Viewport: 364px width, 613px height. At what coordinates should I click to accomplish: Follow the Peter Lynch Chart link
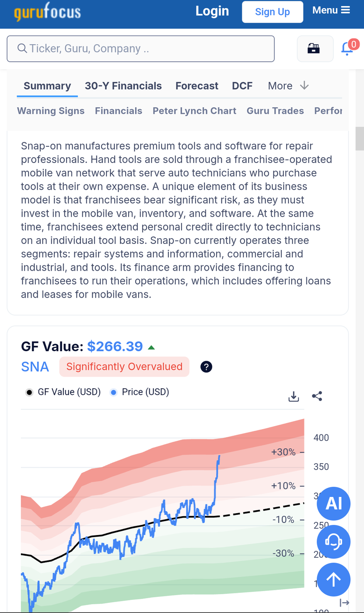pos(194,111)
